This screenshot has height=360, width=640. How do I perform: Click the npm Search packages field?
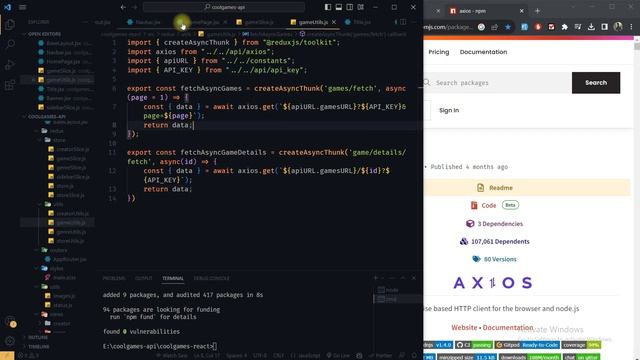497,83
